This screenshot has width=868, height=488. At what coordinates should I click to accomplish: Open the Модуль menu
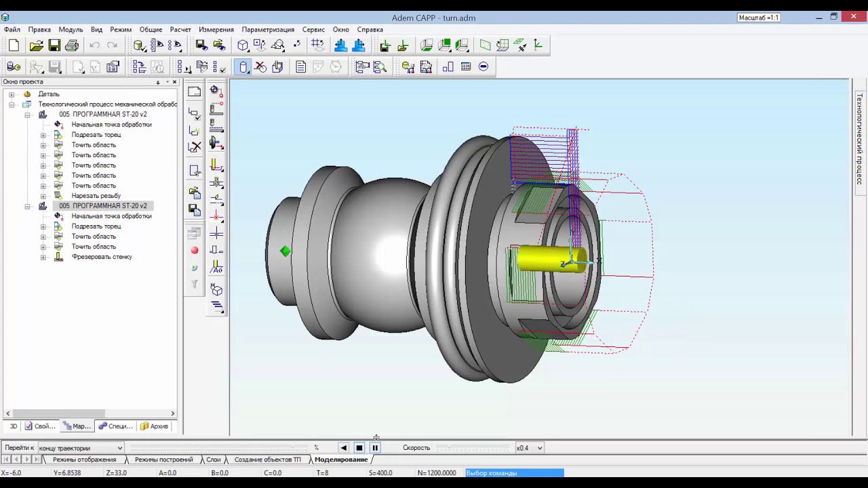pos(71,30)
